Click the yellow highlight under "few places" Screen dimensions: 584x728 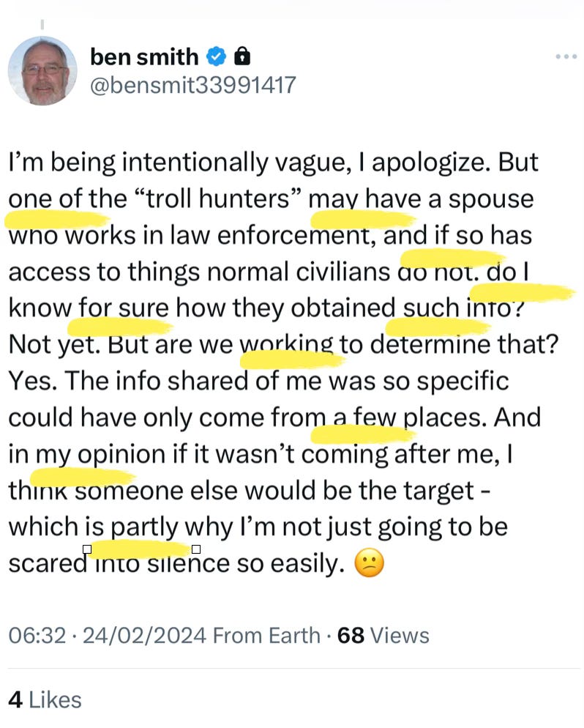tap(363, 434)
